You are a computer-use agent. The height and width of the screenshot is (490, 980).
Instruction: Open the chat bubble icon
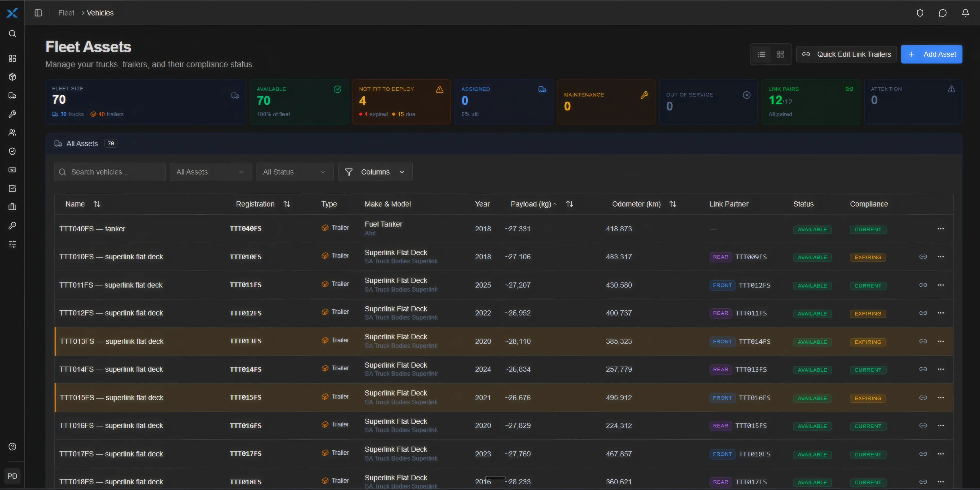click(x=942, y=13)
